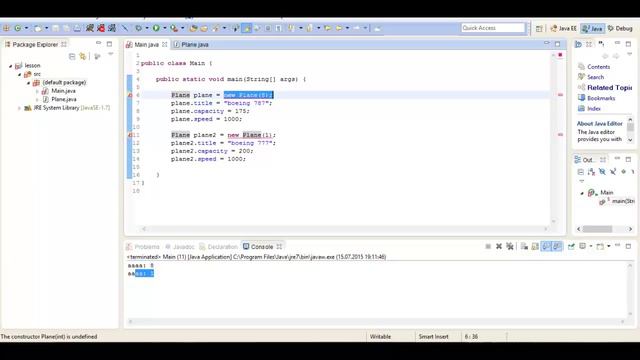Select the lesson project
Image resolution: width=640 pixels, height=360 pixels.
click(x=32, y=65)
